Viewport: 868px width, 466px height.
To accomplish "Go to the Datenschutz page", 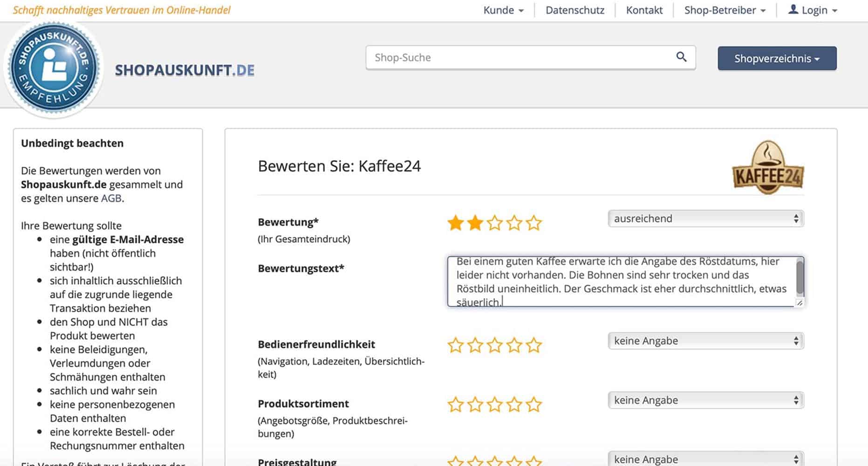I will coord(574,10).
